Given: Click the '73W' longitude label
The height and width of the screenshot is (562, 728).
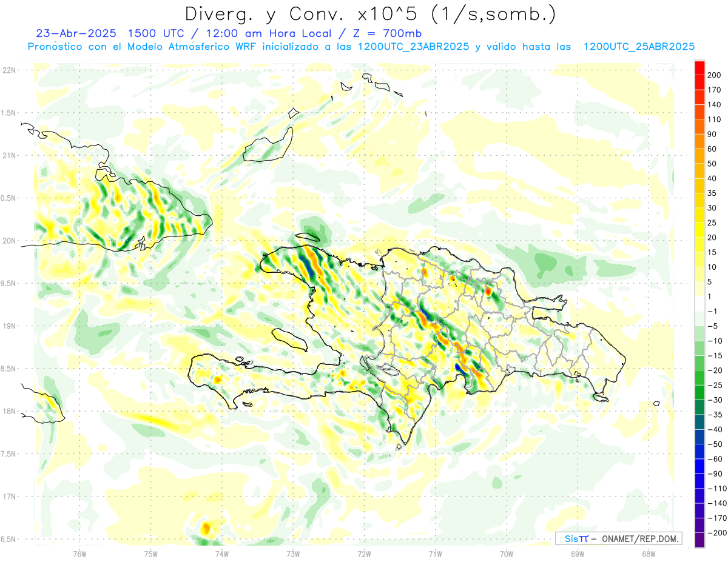Looking at the screenshot, I should [293, 554].
